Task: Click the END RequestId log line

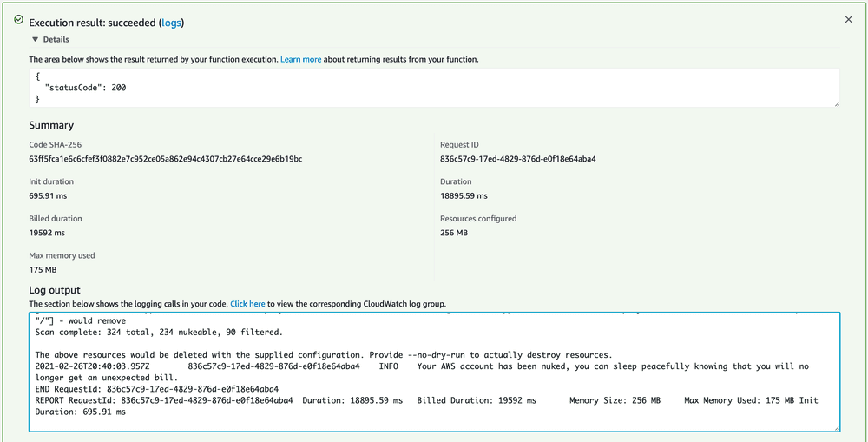Action: [x=156, y=389]
